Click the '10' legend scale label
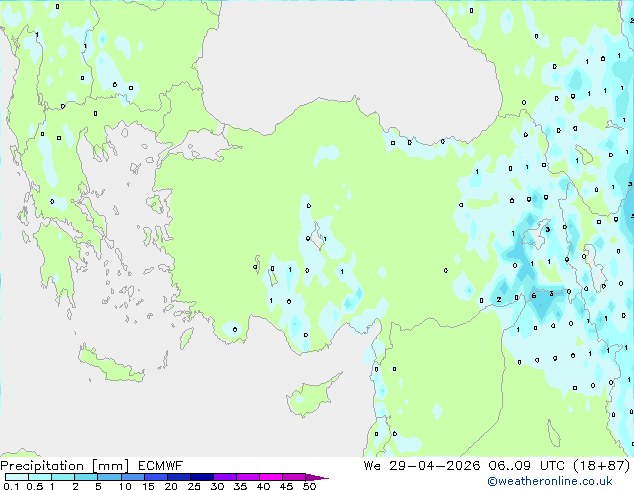The height and width of the screenshot is (490, 634). click(x=125, y=486)
